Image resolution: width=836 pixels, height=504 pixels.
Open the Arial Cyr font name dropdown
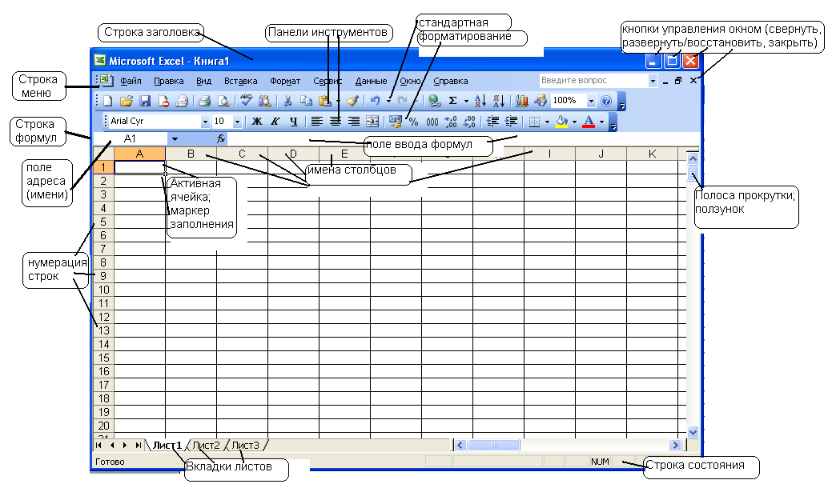click(205, 122)
